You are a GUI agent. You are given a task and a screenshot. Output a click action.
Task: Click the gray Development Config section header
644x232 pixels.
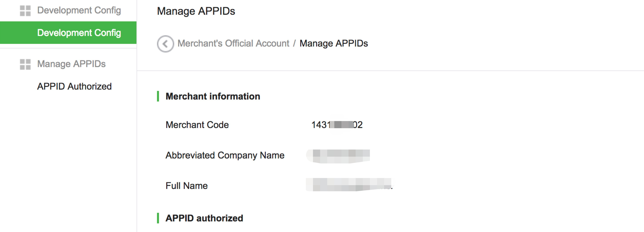(79, 10)
